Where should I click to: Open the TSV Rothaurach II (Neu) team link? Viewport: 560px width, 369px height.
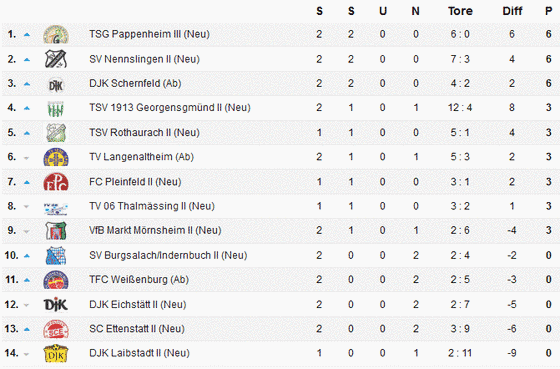pos(144,133)
